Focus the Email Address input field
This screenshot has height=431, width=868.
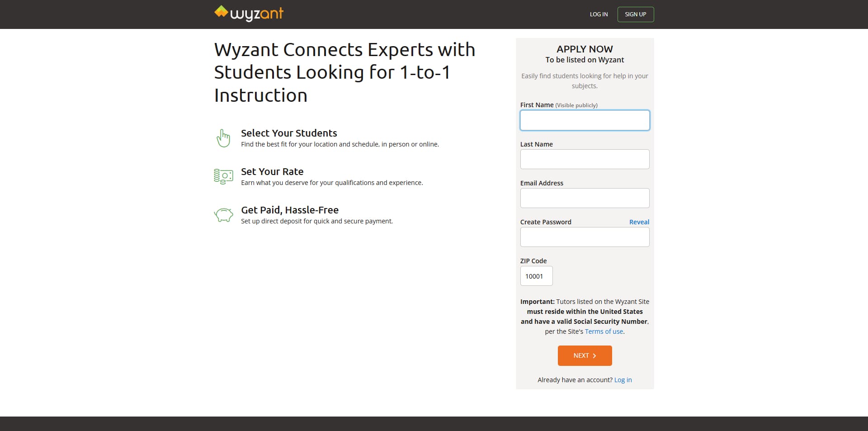tap(585, 198)
